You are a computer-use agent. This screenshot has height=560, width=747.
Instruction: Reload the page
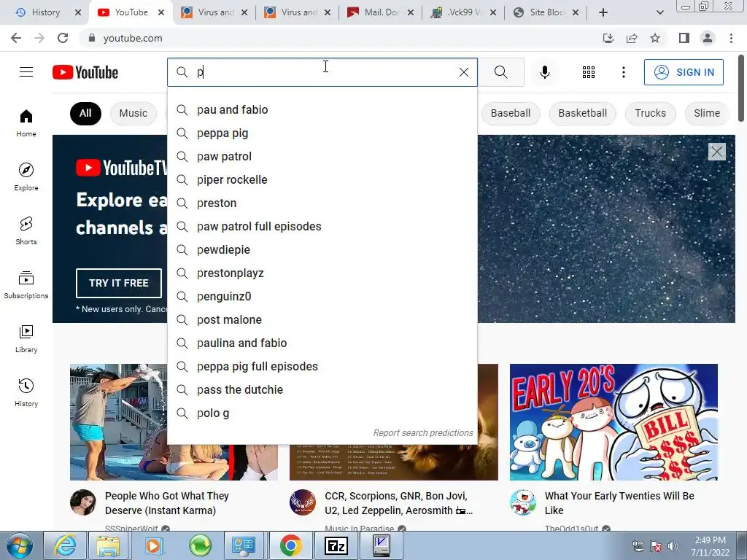(x=63, y=38)
